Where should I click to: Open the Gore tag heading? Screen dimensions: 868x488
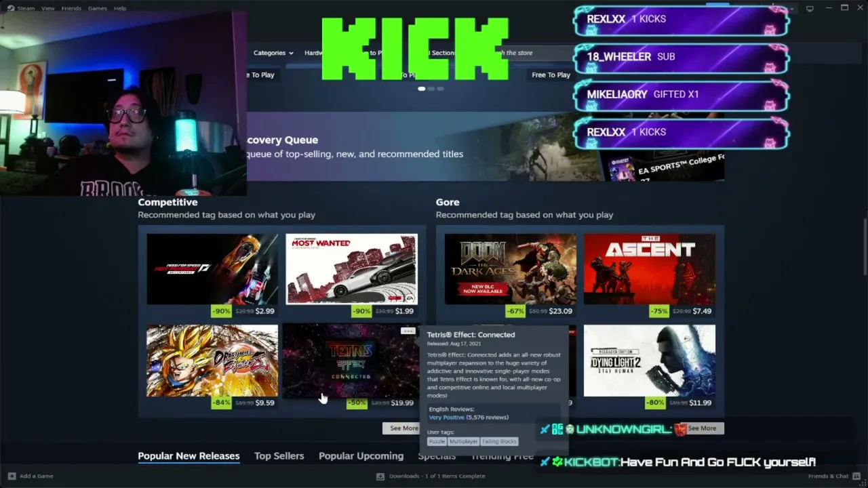(448, 202)
